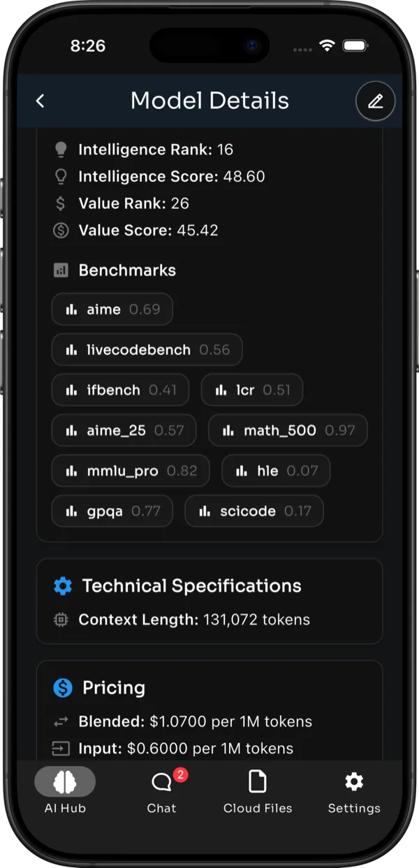Screen dimensions: 419x868
Task: Tap the Technical Specifications gear icon
Action: coord(63,586)
